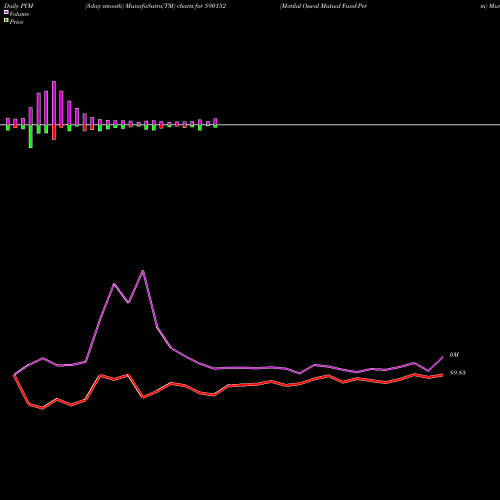This screenshot has width=500, height=500.
Task: Click the 'Motilal Oswal Mutual Fund' title text
Action: point(323,6)
